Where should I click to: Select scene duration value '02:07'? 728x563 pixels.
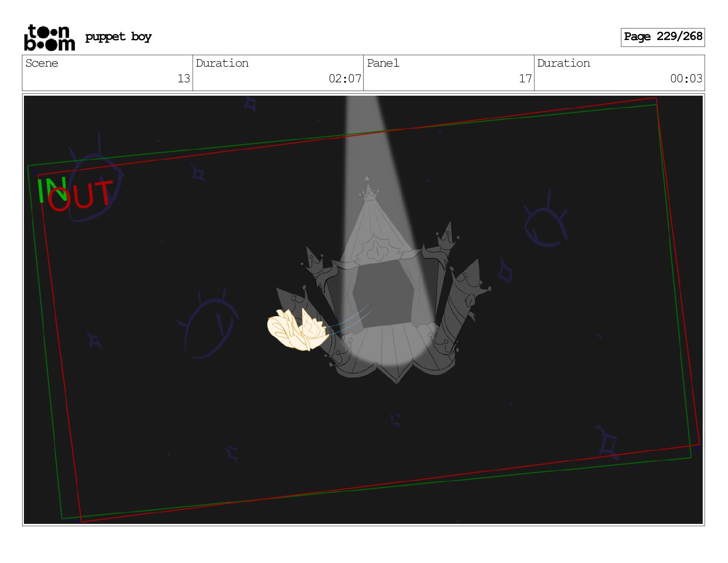[345, 79]
